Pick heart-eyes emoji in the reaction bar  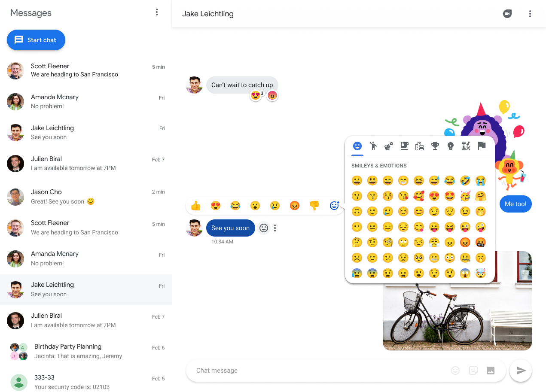pos(216,206)
